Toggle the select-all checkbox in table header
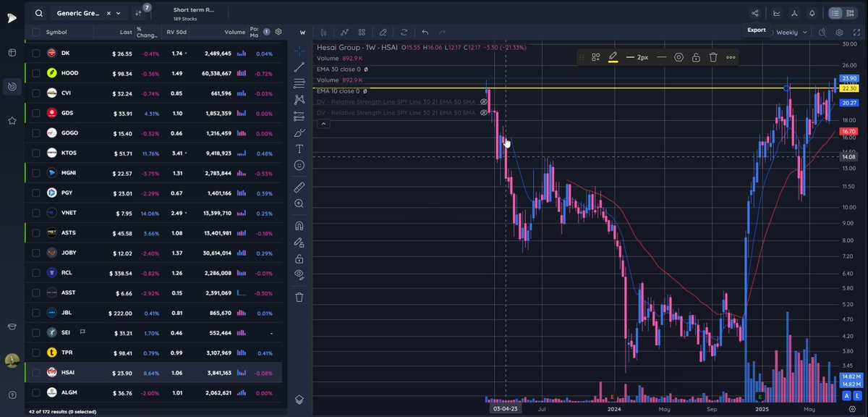The width and height of the screenshot is (868, 417). [35, 32]
